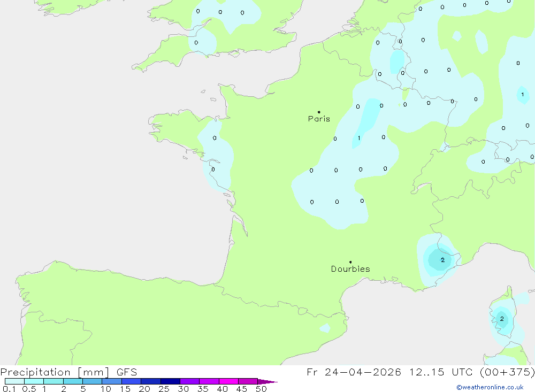The image size is (535, 392).
Task: Select the 5 mm blue legend swatch
Action: pos(92,382)
